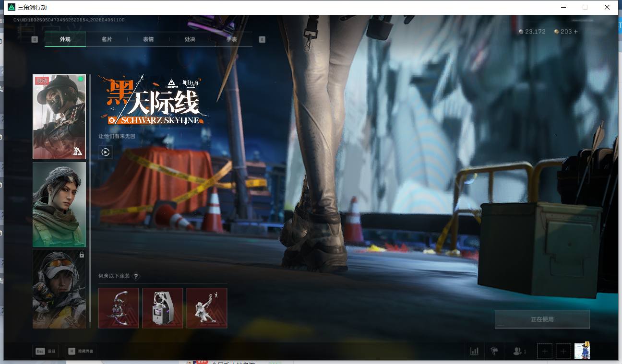Click the Schwarz Skyline title logo
Viewport: 622px width, 364px height.
point(154,102)
